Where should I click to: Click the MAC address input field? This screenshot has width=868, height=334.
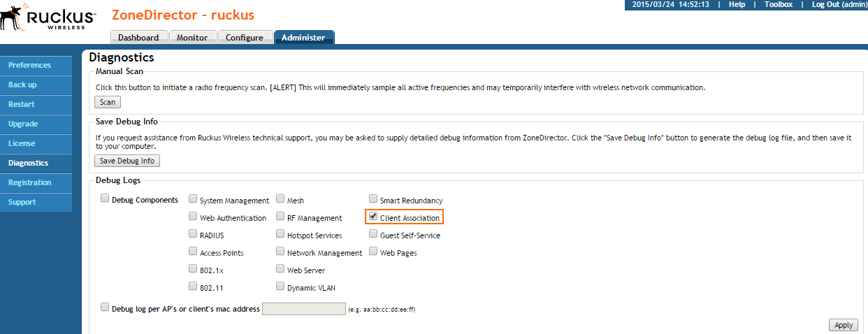(x=304, y=309)
